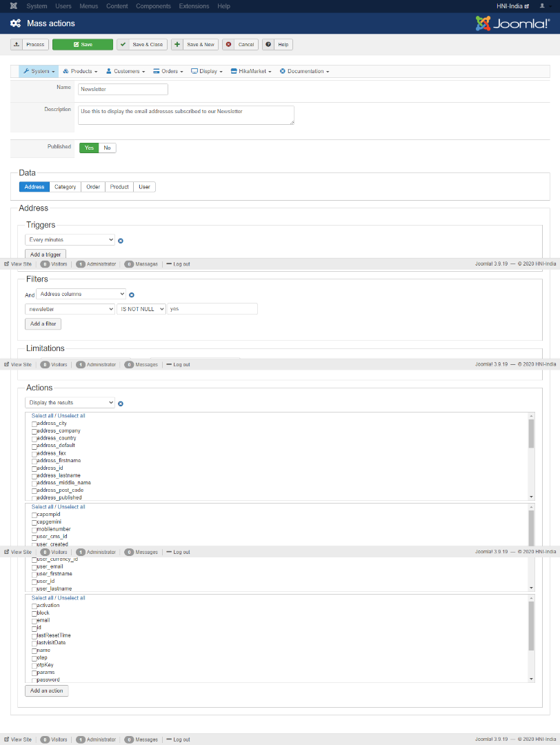Viewport: 560px width, 745px height.
Task: Click the Name input field
Action: (123, 89)
